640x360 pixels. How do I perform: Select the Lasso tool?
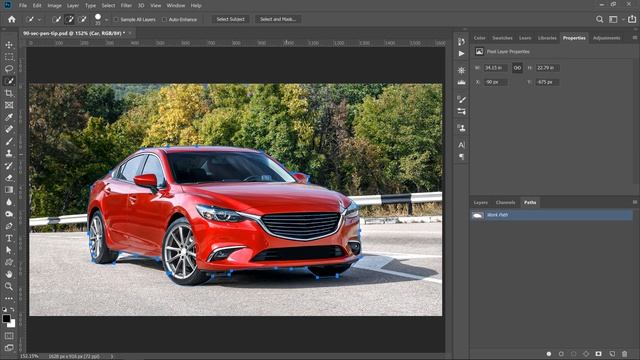9,69
